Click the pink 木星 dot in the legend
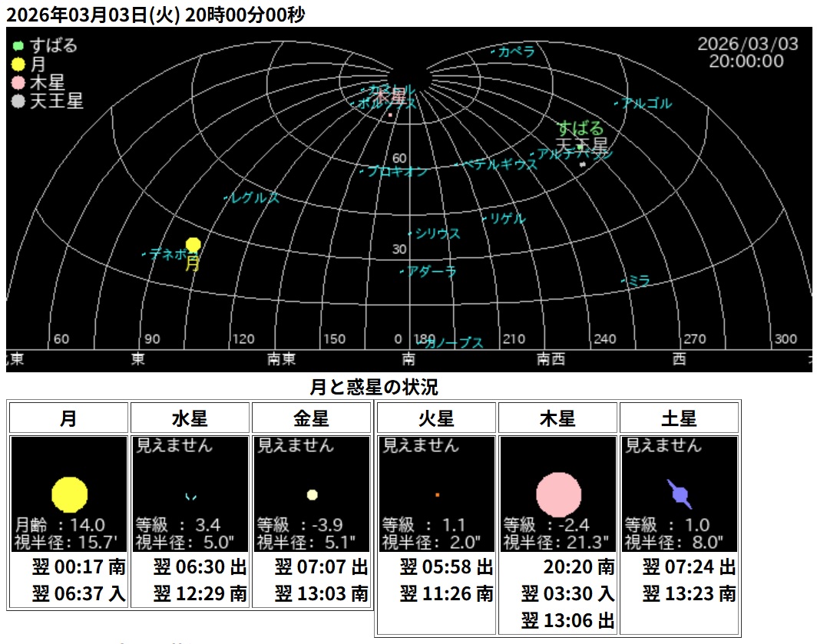Image resolution: width=817 pixels, height=644 pixels. [x=17, y=81]
